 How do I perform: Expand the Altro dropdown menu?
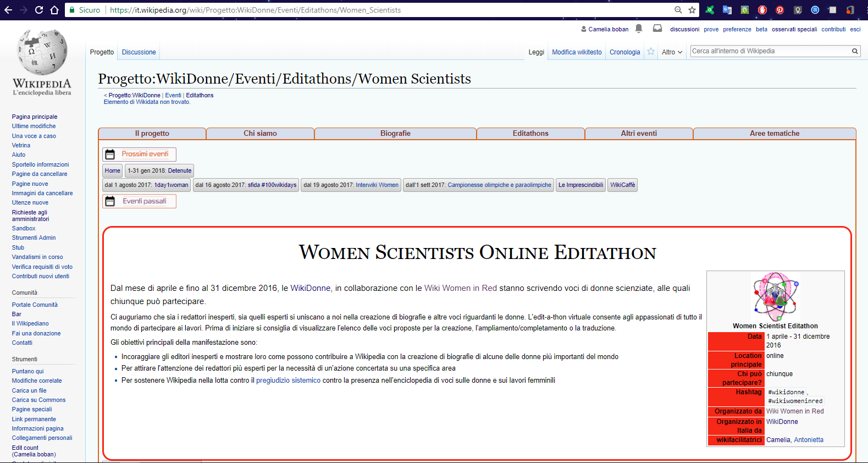(x=672, y=52)
